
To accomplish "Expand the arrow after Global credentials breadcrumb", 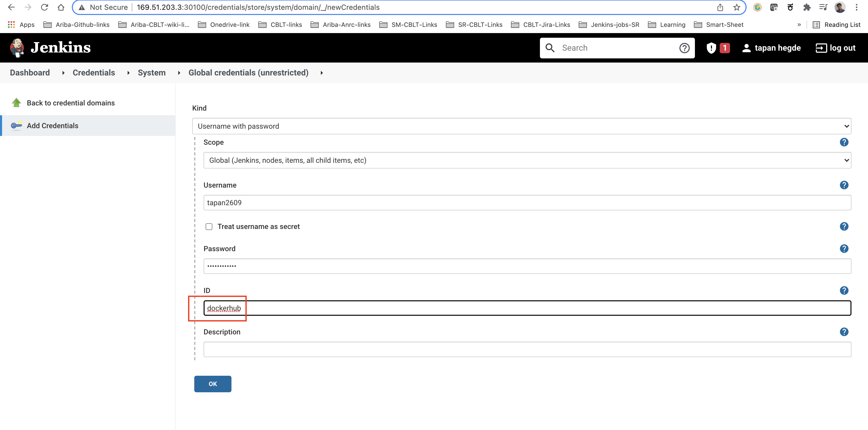I will (321, 73).
